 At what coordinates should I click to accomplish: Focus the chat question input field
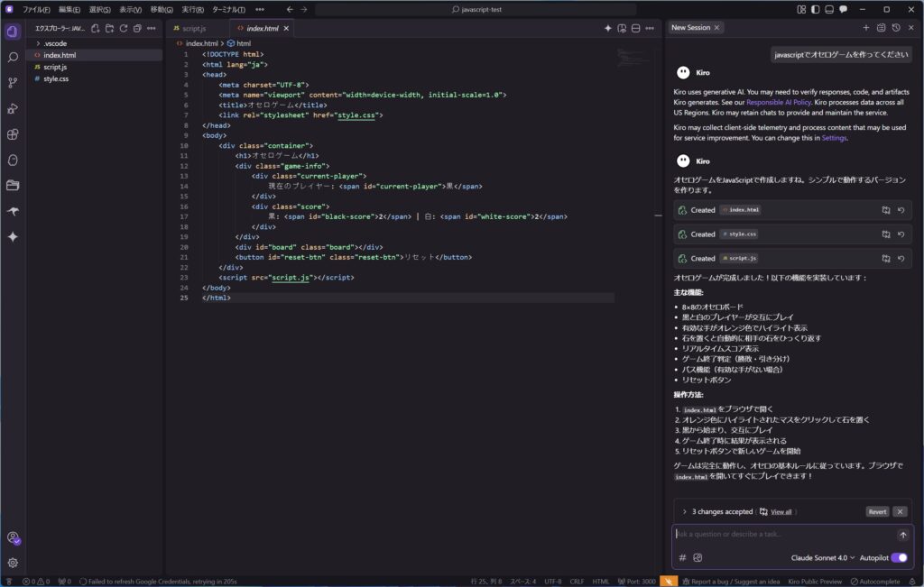point(784,535)
